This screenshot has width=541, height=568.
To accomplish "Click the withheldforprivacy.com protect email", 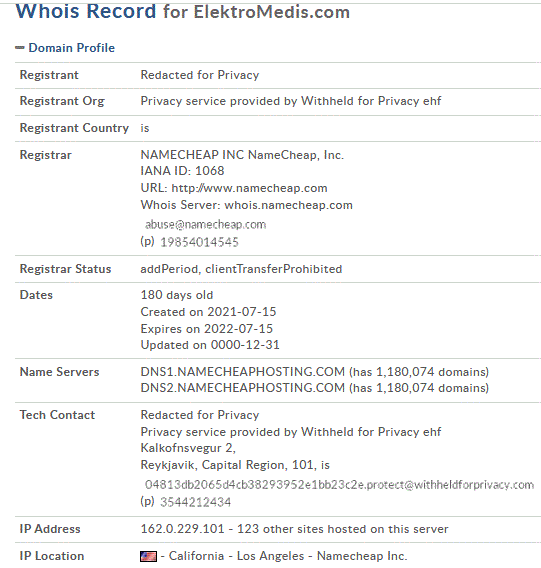I will pos(339,485).
